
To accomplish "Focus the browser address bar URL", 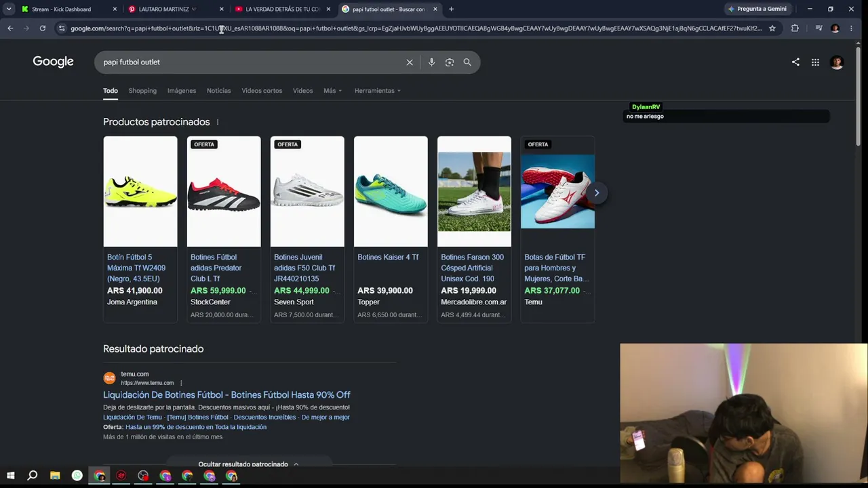I will coord(416,28).
